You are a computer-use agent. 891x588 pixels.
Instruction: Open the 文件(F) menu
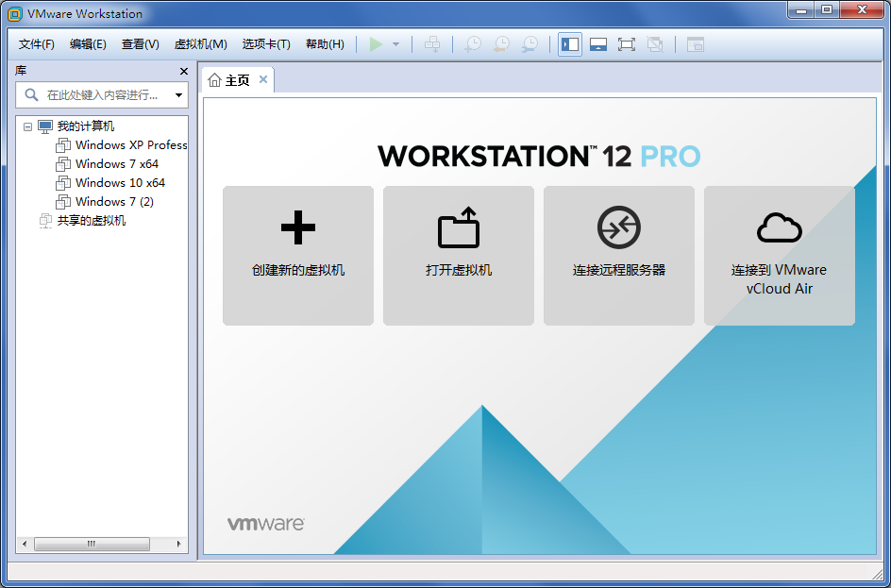[x=37, y=44]
